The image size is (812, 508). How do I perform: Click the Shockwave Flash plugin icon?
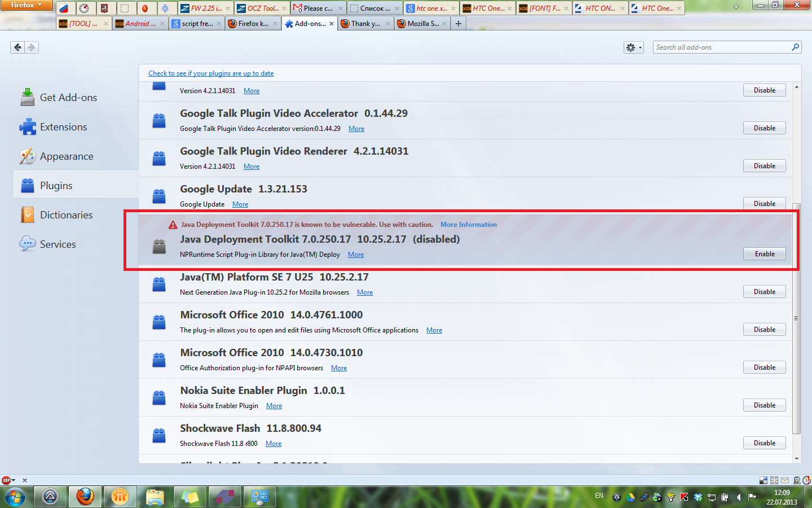coord(159,435)
